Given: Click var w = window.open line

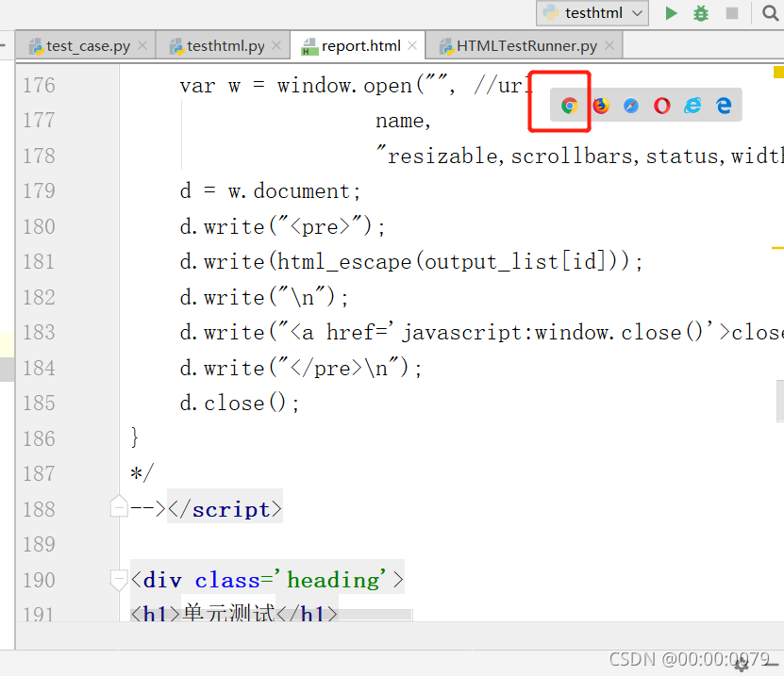Looking at the screenshot, I should [357, 86].
